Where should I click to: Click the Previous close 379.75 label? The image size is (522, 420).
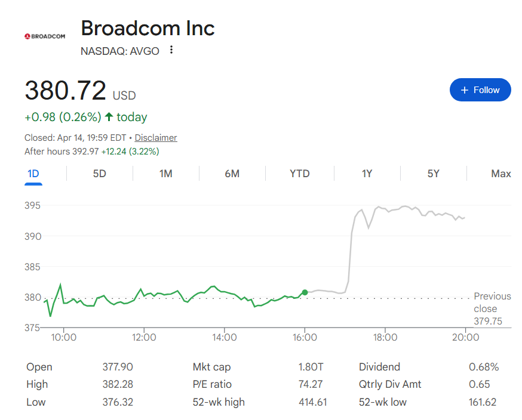tap(492, 308)
